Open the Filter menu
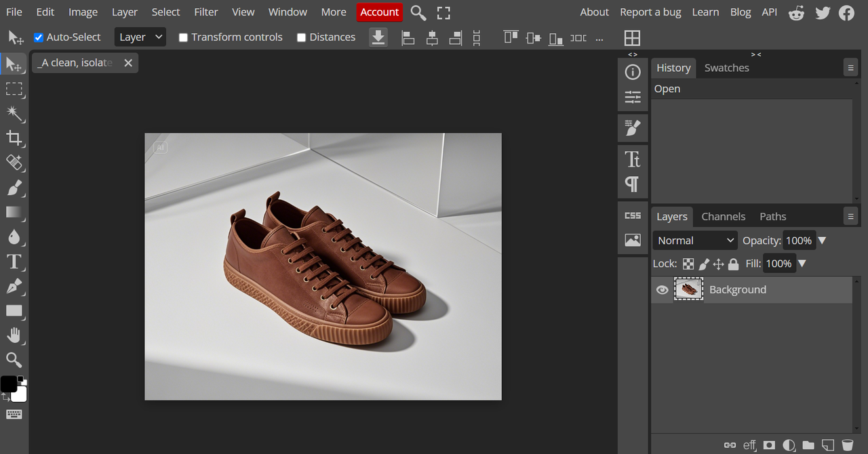The image size is (868, 454). pos(206,12)
